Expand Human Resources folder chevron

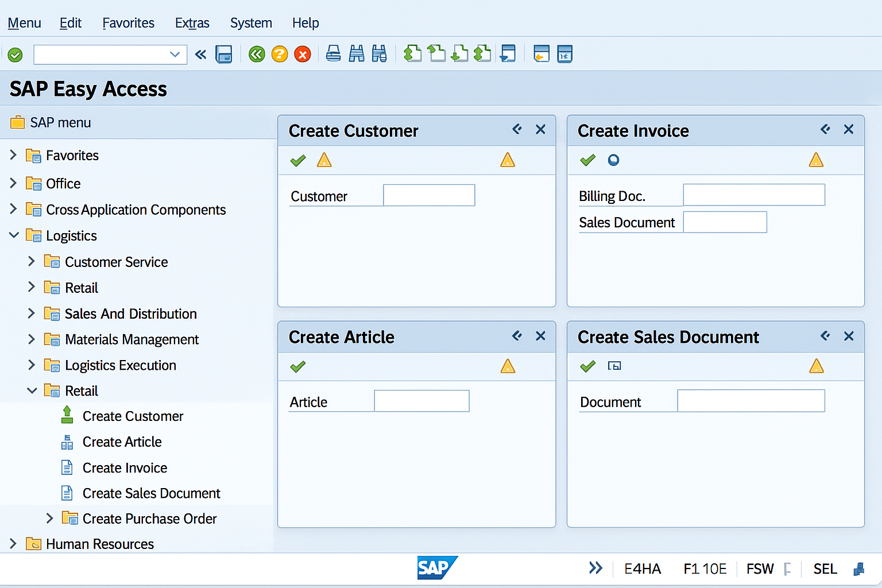(x=13, y=543)
